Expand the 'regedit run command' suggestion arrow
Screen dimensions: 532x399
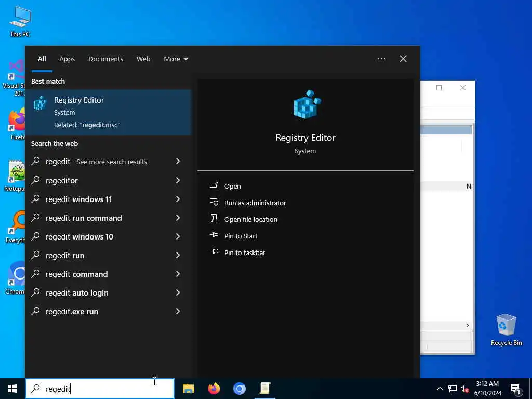(x=178, y=218)
